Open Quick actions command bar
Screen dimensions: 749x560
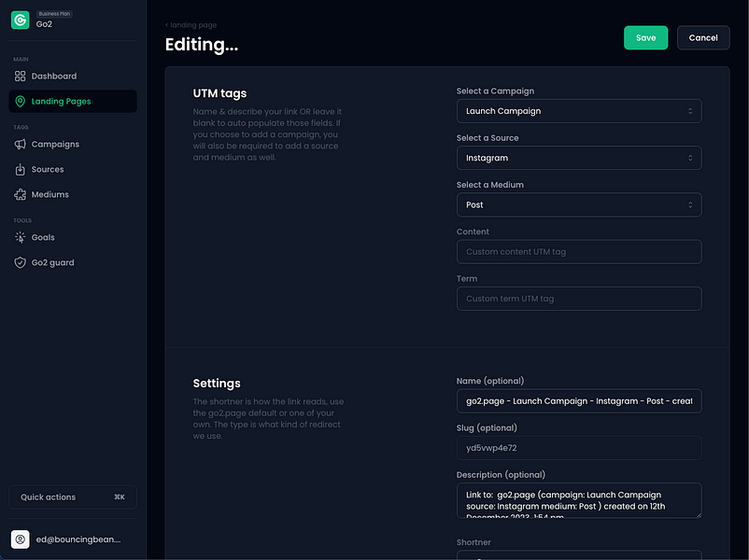click(73, 497)
